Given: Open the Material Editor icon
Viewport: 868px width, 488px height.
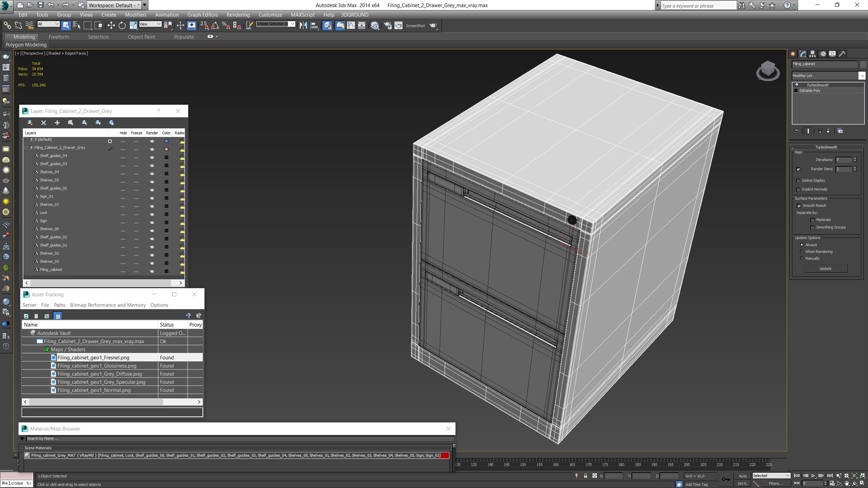Looking at the screenshot, I should click(x=375, y=25).
